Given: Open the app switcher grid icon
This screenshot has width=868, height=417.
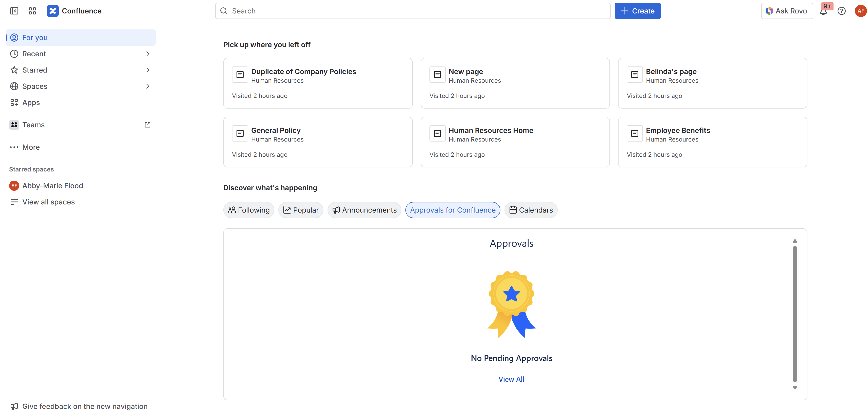Looking at the screenshot, I should [x=32, y=11].
